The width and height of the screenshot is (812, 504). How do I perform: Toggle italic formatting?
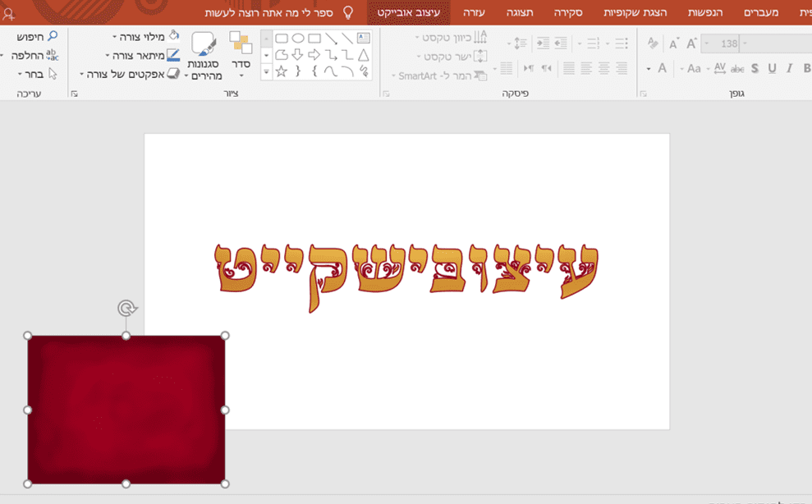[789, 68]
